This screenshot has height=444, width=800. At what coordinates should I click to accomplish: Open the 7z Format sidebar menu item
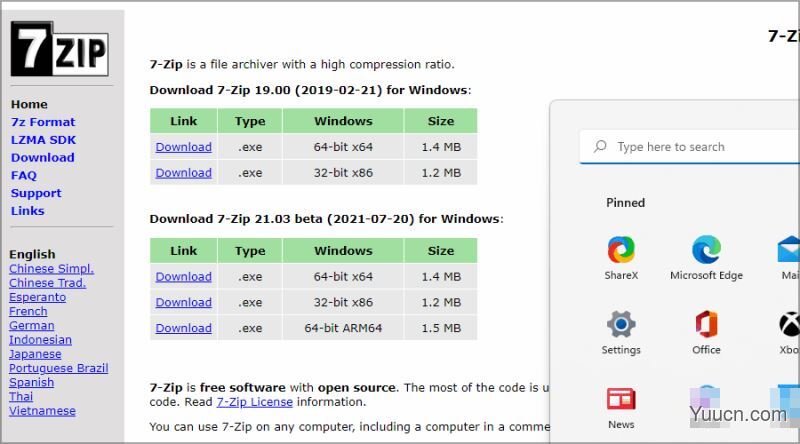pyautogui.click(x=43, y=122)
